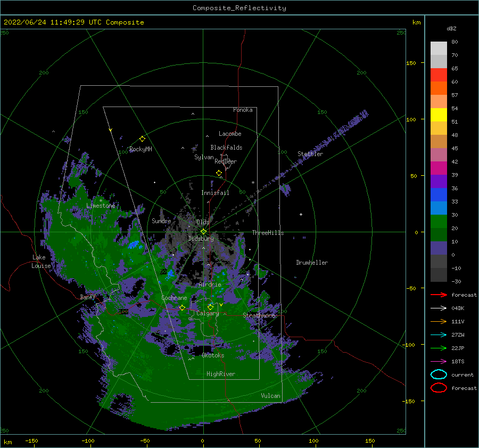Click the cyan 27ZW arrow icon
The image size is (479, 448).
(x=439, y=335)
